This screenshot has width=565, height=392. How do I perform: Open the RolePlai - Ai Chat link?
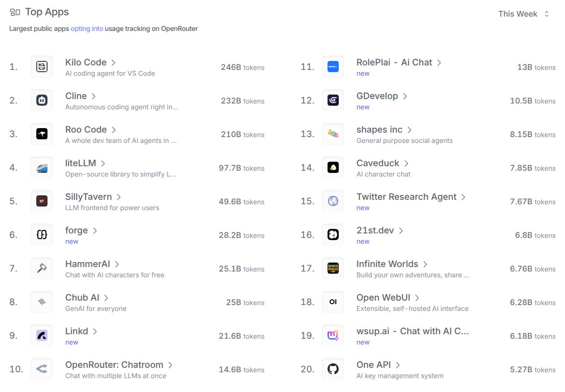pyautogui.click(x=394, y=62)
